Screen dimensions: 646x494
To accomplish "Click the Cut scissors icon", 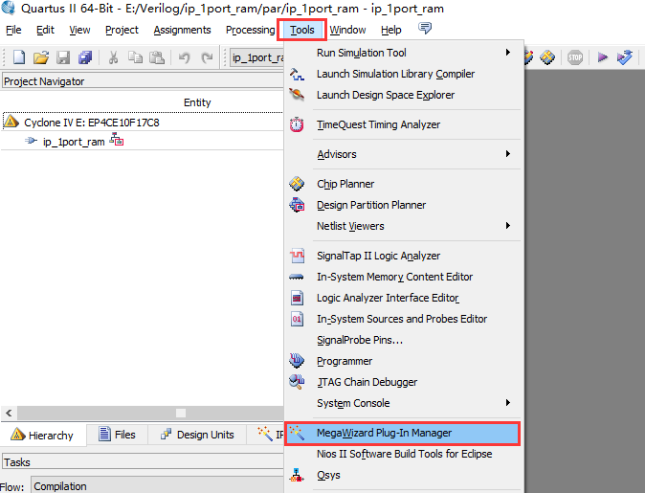I will point(113,57).
